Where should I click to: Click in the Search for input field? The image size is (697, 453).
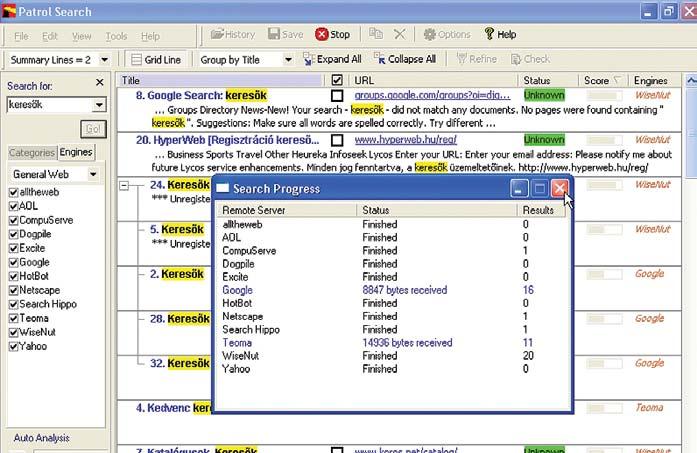point(50,105)
